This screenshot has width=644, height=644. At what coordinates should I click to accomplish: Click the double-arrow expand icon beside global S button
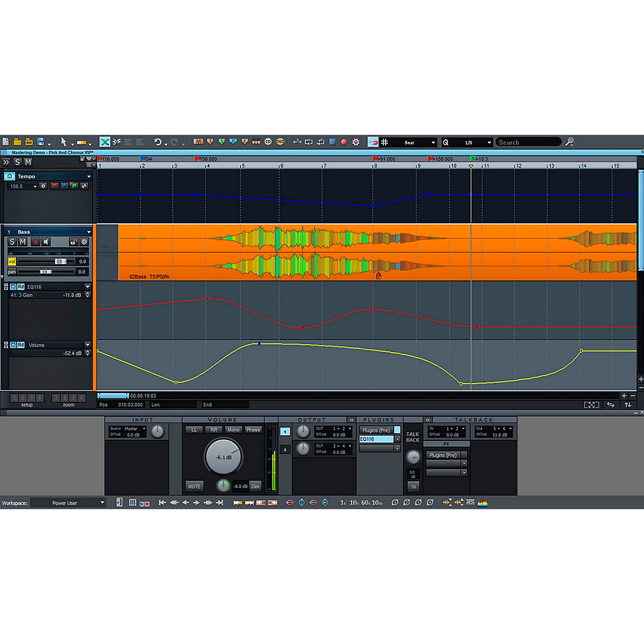(6, 162)
